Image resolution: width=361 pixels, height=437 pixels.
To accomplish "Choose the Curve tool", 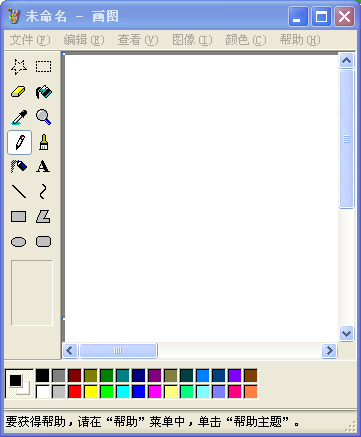I will pyautogui.click(x=44, y=192).
